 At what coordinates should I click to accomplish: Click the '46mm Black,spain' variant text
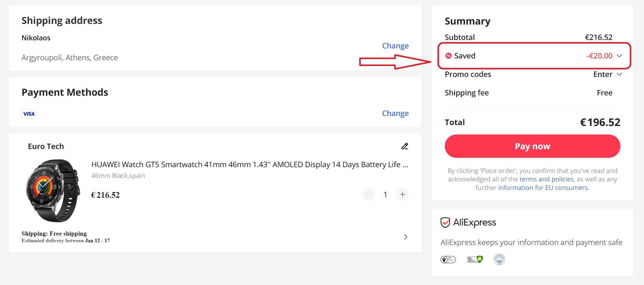(x=118, y=176)
